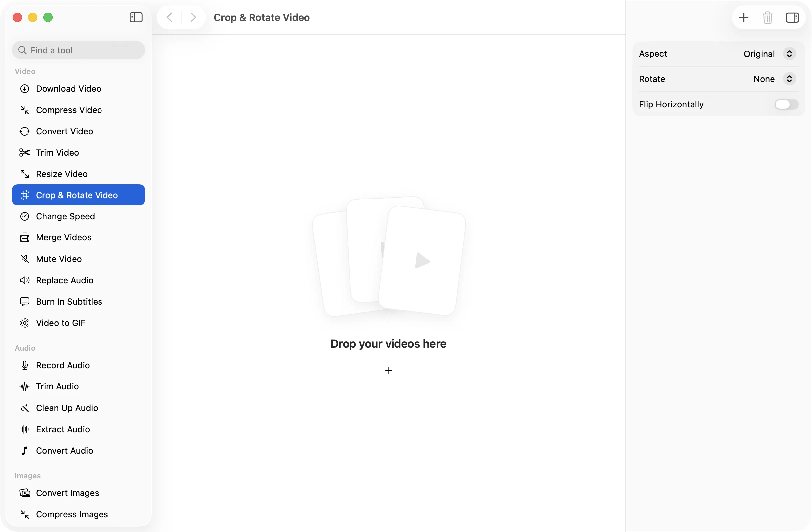
Task: Click the Compress Video arrows icon
Action: [25, 110]
